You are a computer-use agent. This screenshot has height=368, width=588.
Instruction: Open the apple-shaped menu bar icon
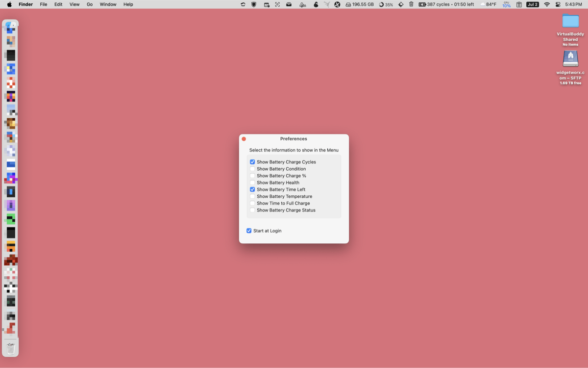[316, 4]
